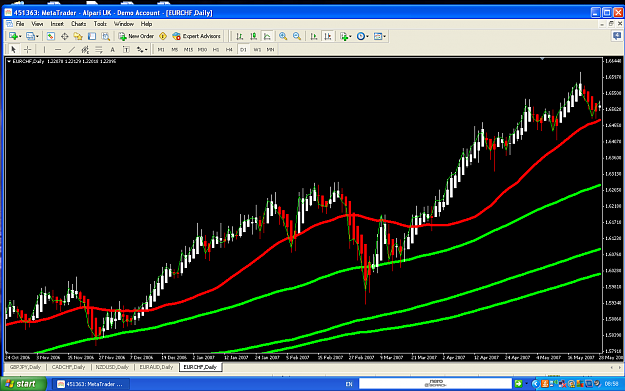This screenshot has height=391, width=625.
Task: Open the New Chart dropdown arrow
Action: [20, 36]
